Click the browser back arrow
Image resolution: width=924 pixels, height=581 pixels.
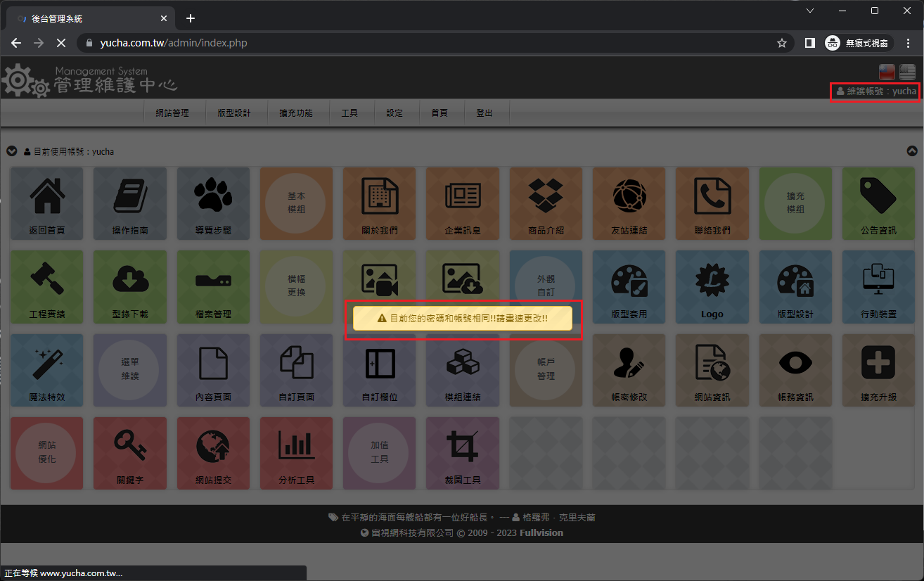[16, 43]
